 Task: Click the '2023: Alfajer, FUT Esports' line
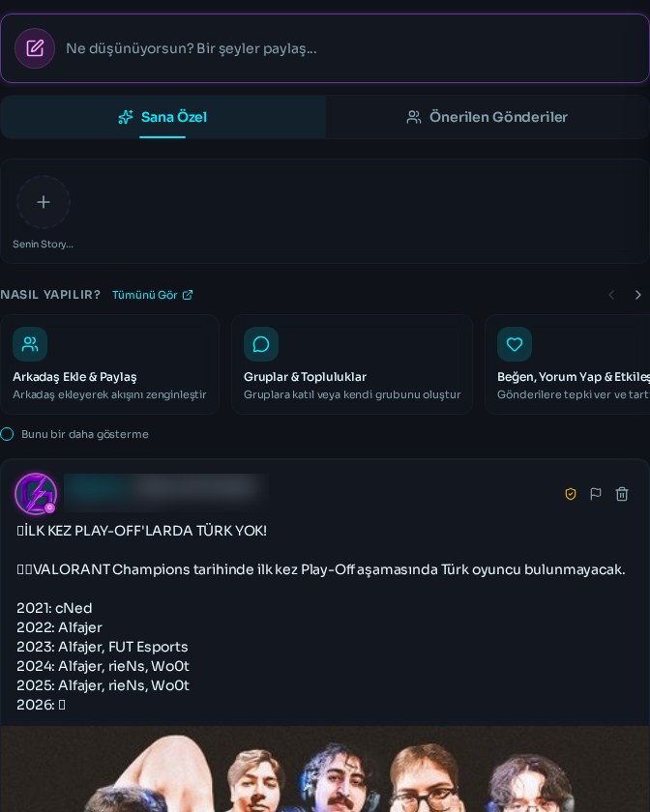[103, 647]
